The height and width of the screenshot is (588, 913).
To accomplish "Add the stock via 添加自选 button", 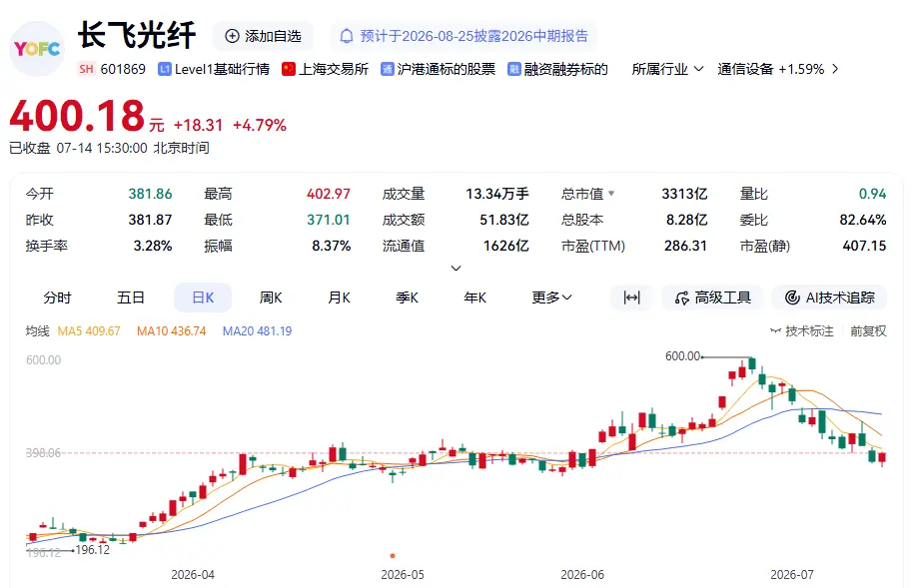I will pyautogui.click(x=263, y=36).
